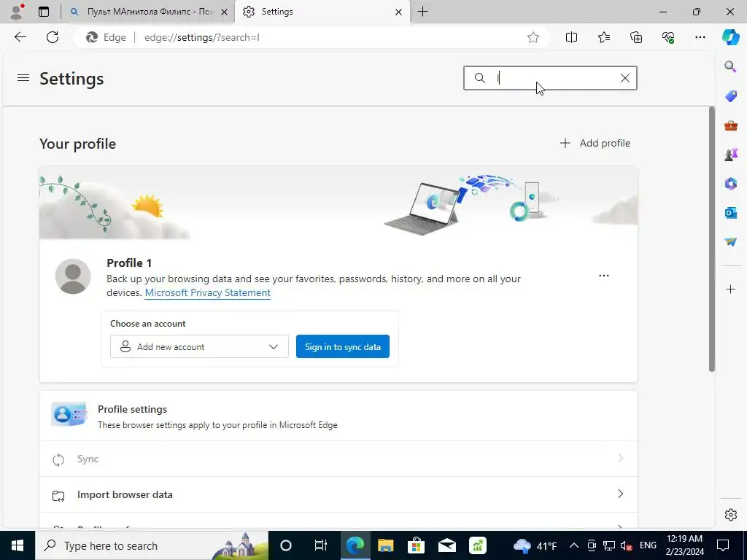The width and height of the screenshot is (747, 560).
Task: Open the Windows Start menu
Action: [x=18, y=545]
